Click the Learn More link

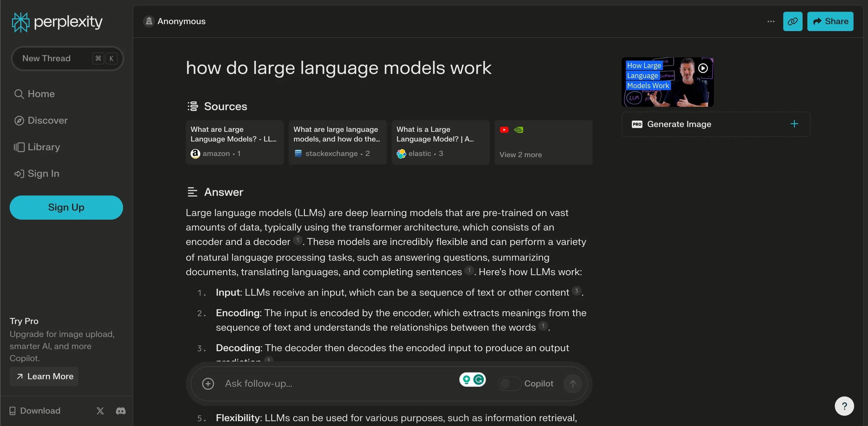[x=44, y=376]
